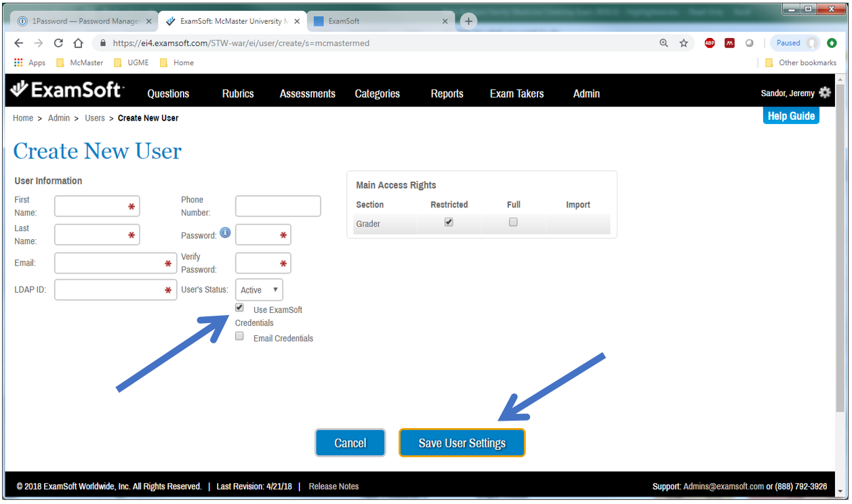Click the Cancel button
The height and width of the screenshot is (504, 852).
click(x=350, y=443)
